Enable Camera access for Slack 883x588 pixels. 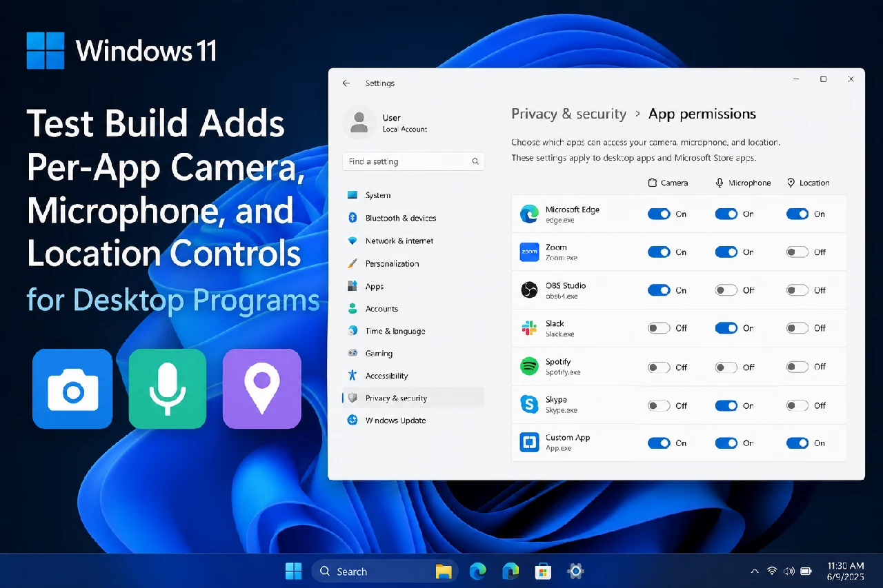pyautogui.click(x=659, y=328)
